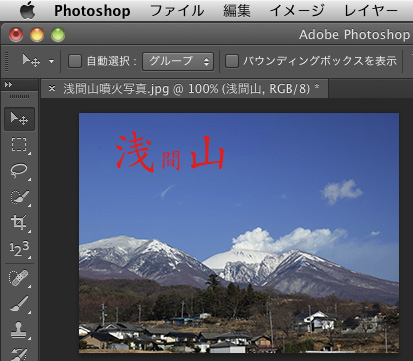The image size is (413, 361).
Task: Open the ファイル menu
Action: (x=177, y=11)
